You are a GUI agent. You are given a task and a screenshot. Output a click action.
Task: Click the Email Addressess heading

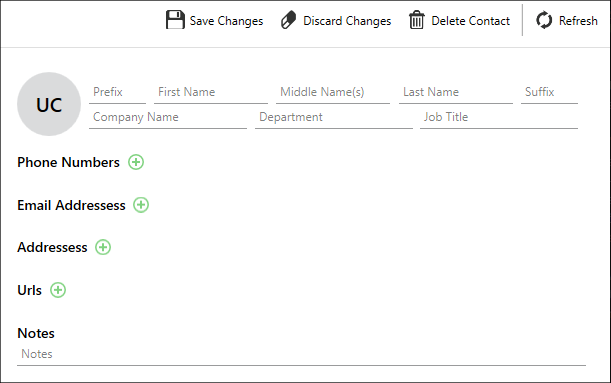(x=71, y=205)
